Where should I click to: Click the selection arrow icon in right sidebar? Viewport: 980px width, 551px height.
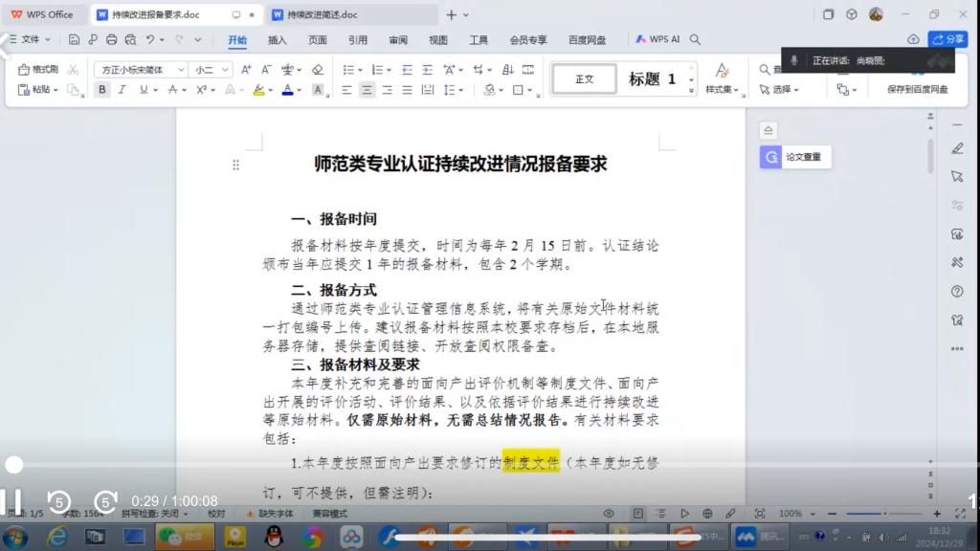(957, 177)
